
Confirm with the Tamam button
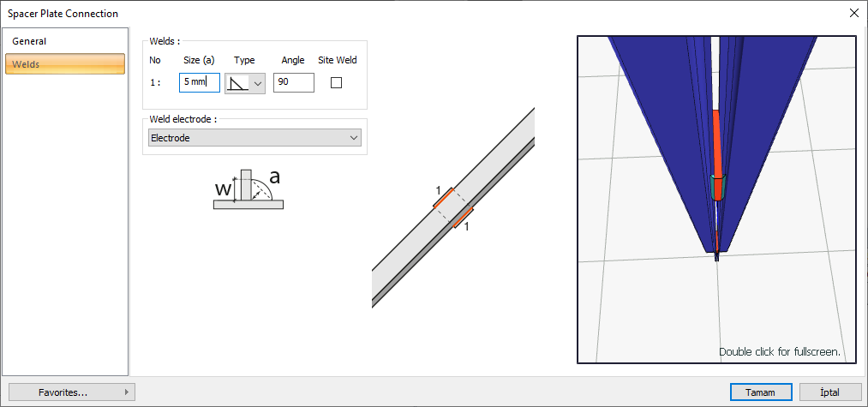point(761,392)
